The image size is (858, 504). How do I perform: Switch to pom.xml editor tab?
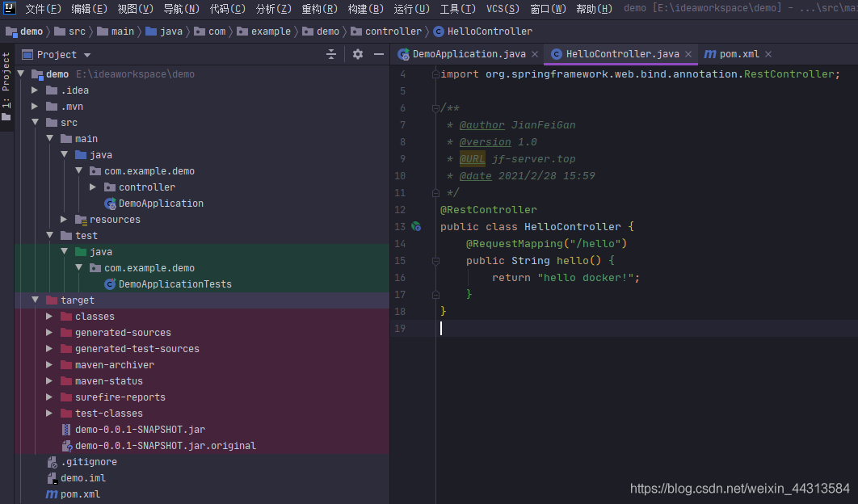(x=738, y=54)
